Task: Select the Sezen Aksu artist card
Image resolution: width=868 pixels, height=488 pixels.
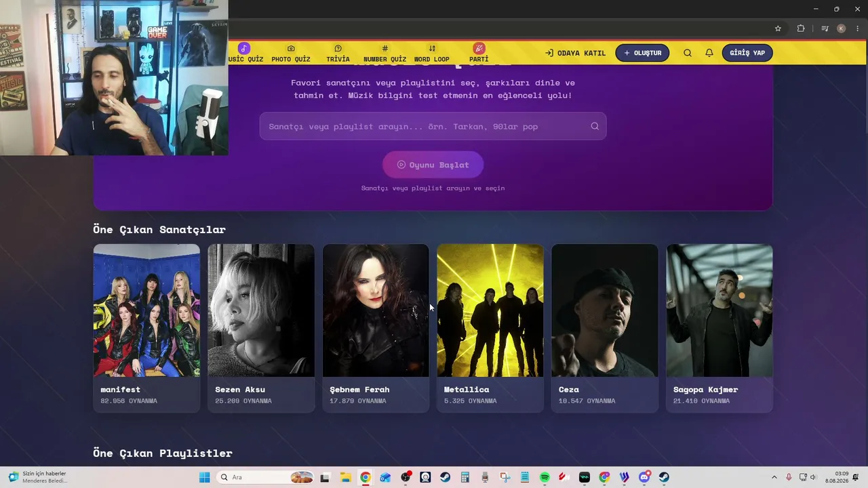Action: click(x=261, y=328)
